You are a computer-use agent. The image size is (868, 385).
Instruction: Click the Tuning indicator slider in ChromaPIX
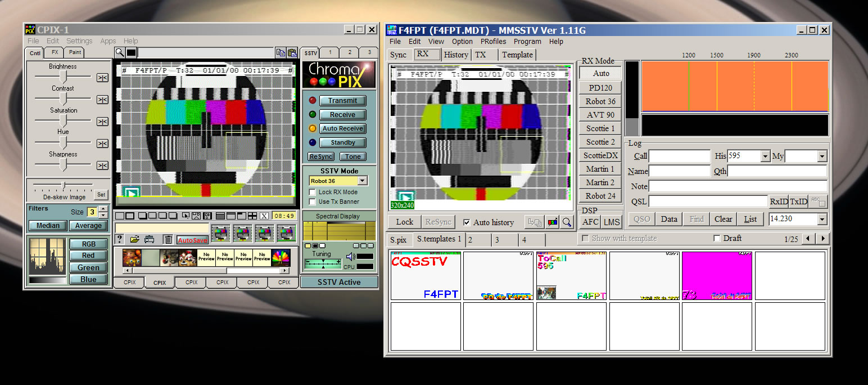pyautogui.click(x=322, y=263)
